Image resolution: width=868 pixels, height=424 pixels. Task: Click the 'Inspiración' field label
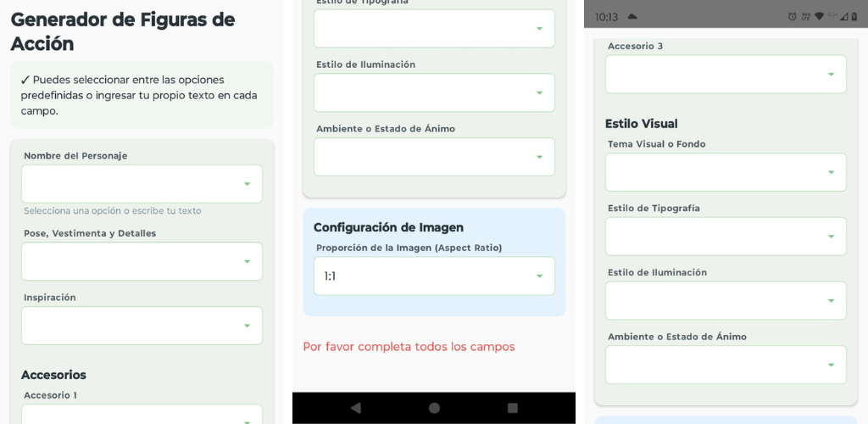(x=50, y=298)
